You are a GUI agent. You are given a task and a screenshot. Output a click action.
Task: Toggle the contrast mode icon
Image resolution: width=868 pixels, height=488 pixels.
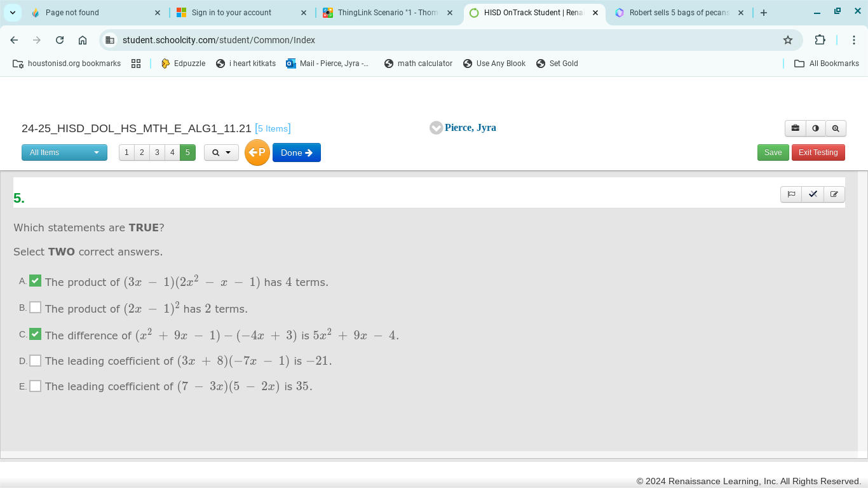tap(815, 128)
